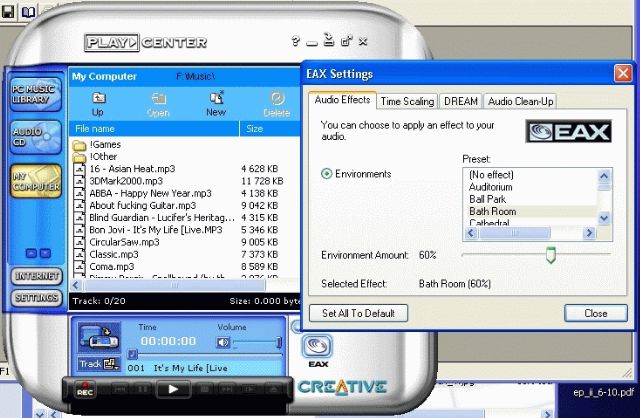Switch to the DREAM tab
The image size is (640, 418).
pos(461,101)
